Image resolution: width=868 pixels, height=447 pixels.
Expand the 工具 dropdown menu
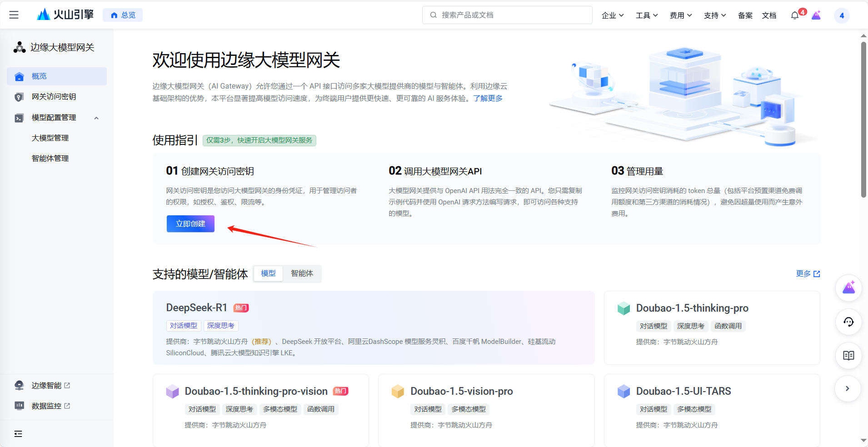click(647, 15)
